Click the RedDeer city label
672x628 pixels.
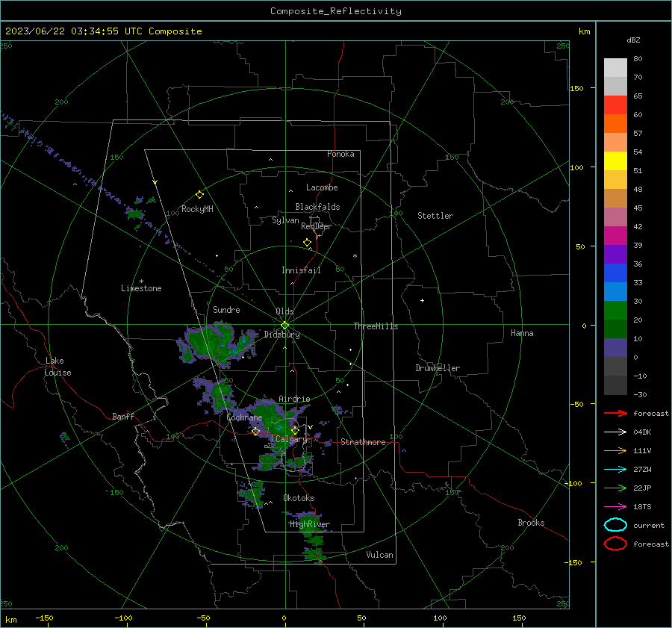(x=317, y=226)
